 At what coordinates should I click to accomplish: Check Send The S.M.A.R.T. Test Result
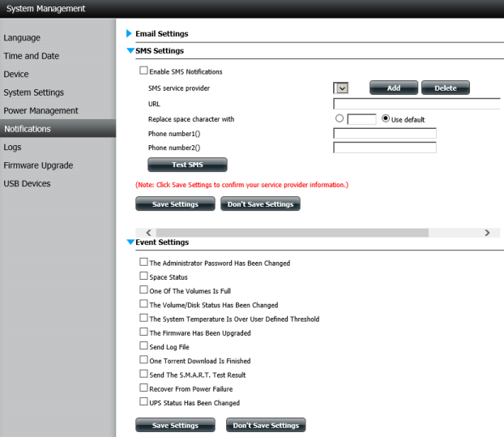[x=143, y=374]
